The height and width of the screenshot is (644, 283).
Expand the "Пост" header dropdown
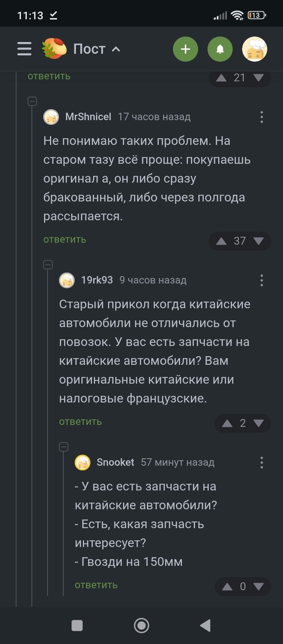click(116, 49)
